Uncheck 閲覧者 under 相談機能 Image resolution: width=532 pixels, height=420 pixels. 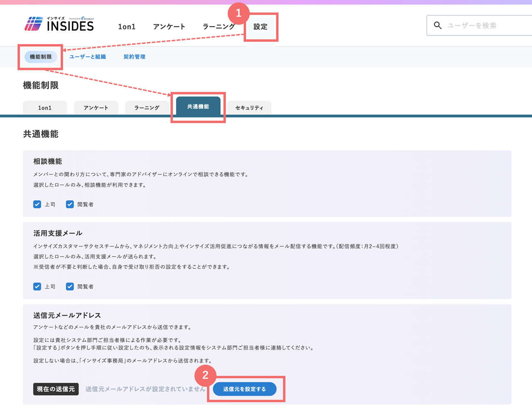pos(70,204)
